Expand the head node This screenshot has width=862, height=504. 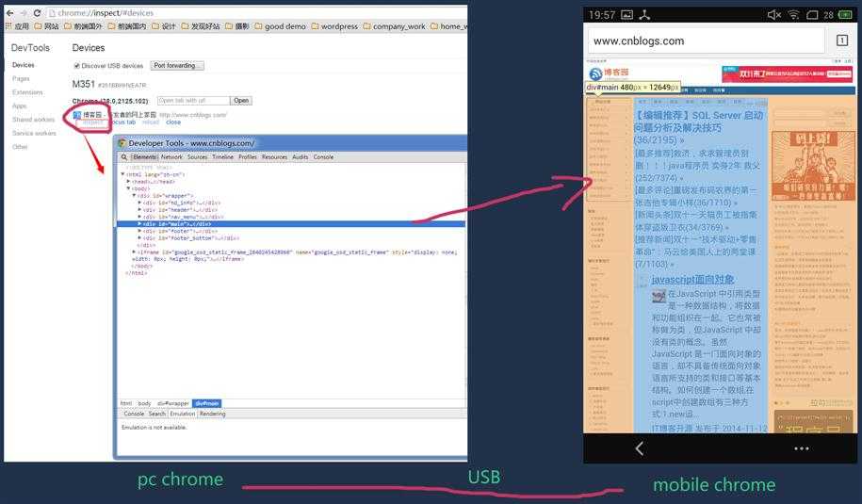(129, 182)
